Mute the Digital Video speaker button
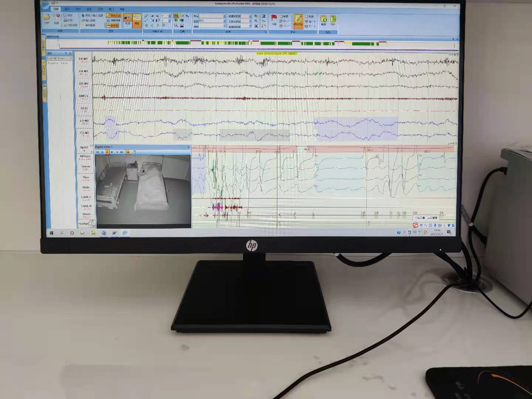Image resolution: width=532 pixels, height=399 pixels. click(x=128, y=152)
